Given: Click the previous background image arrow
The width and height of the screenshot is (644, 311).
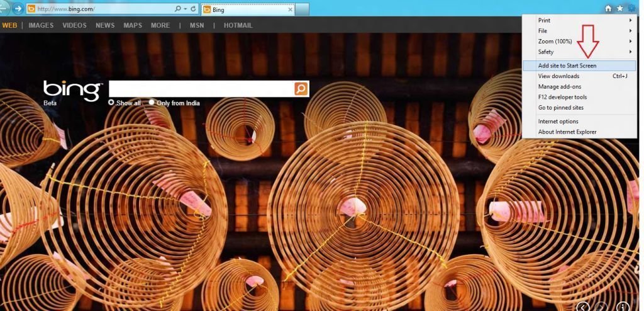Looking at the screenshot, I should pos(583,307).
